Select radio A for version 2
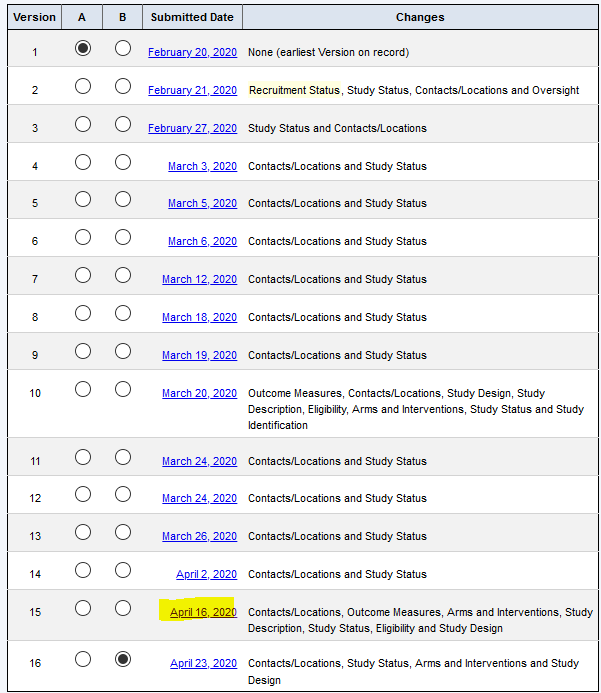Screen dimensions: 601x693 pyautogui.click(x=83, y=86)
